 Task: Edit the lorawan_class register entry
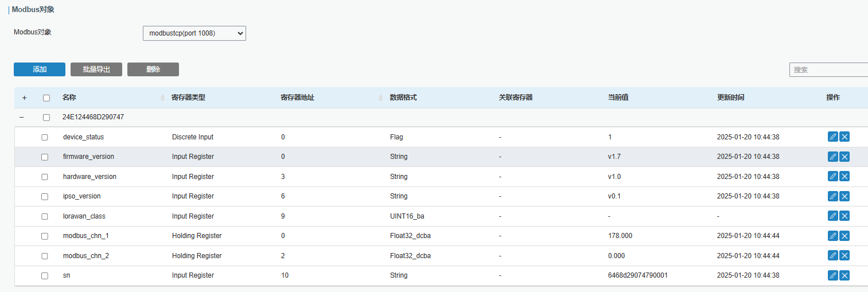[832, 216]
